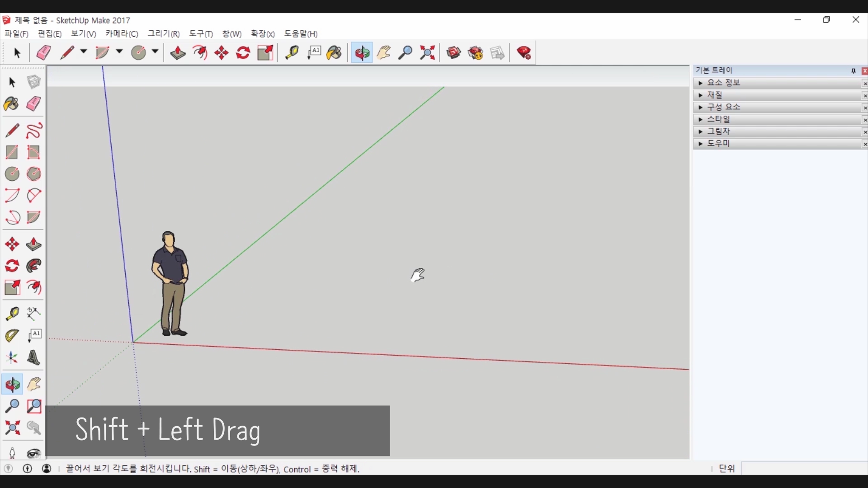
Task: Click the measurements input box
Action: point(804,469)
